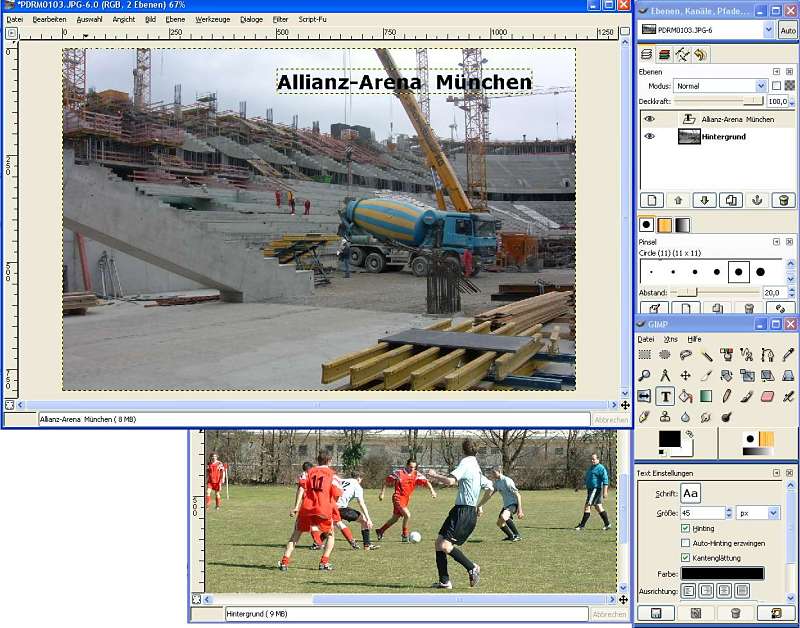800x628 pixels.
Task: Hide the Allianz-Arena München text layer
Action: tap(649, 119)
